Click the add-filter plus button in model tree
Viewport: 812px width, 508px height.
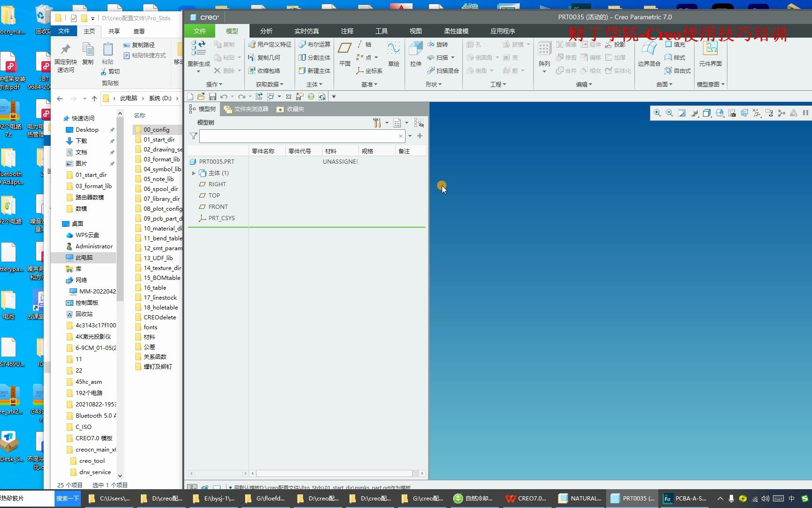[x=420, y=136]
